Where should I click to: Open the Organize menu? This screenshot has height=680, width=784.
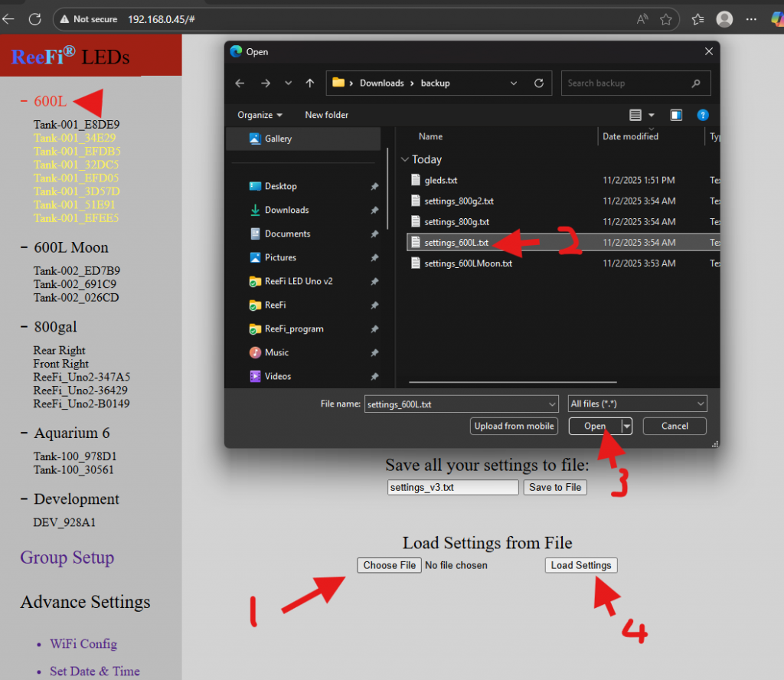coord(260,115)
